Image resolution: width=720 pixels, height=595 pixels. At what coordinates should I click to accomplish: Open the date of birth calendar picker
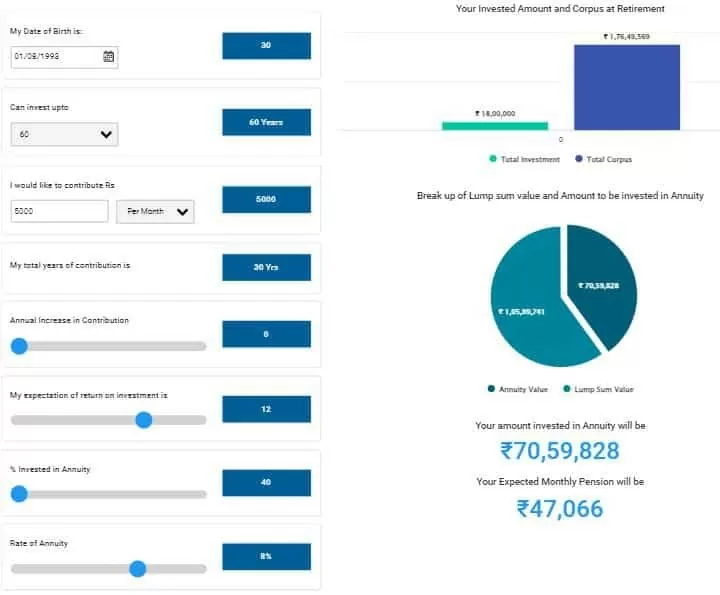(x=108, y=57)
